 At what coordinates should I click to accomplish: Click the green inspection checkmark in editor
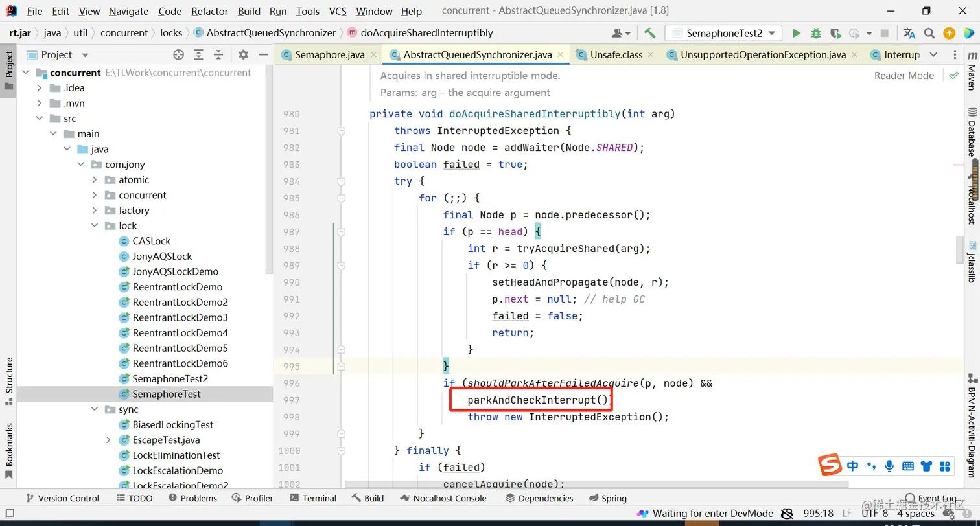(953, 75)
